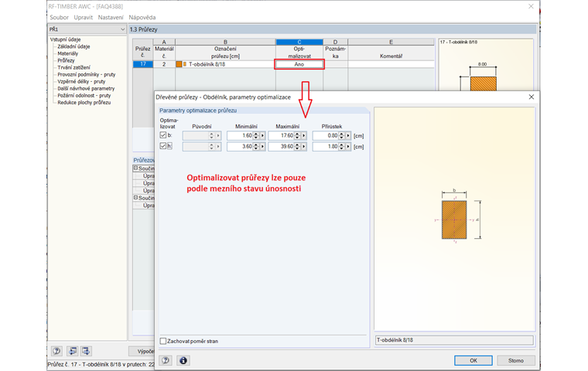
Task: Open arrow menu beside Minimální b value 1.60
Action: 262,136
